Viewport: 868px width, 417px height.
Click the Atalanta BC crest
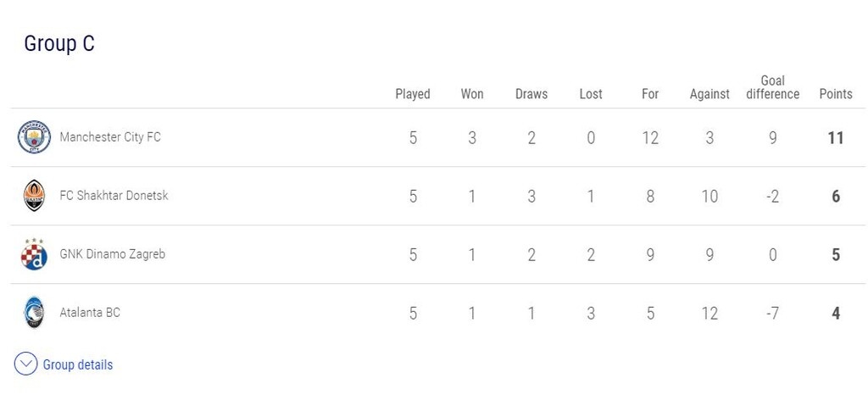click(34, 313)
